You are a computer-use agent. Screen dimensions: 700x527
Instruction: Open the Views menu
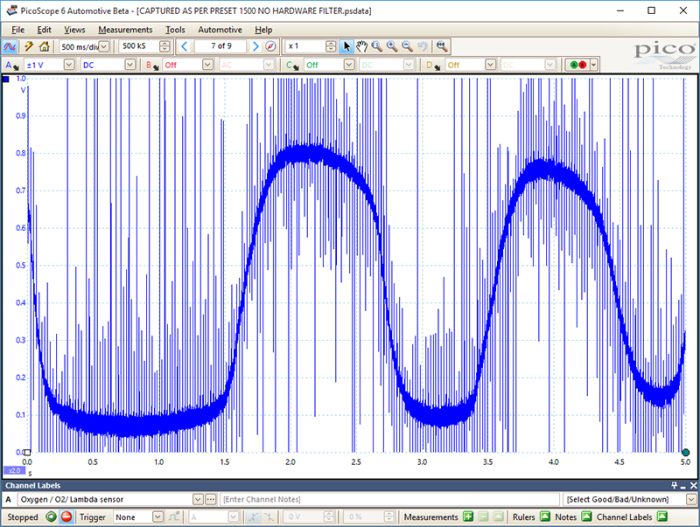pyautogui.click(x=74, y=30)
